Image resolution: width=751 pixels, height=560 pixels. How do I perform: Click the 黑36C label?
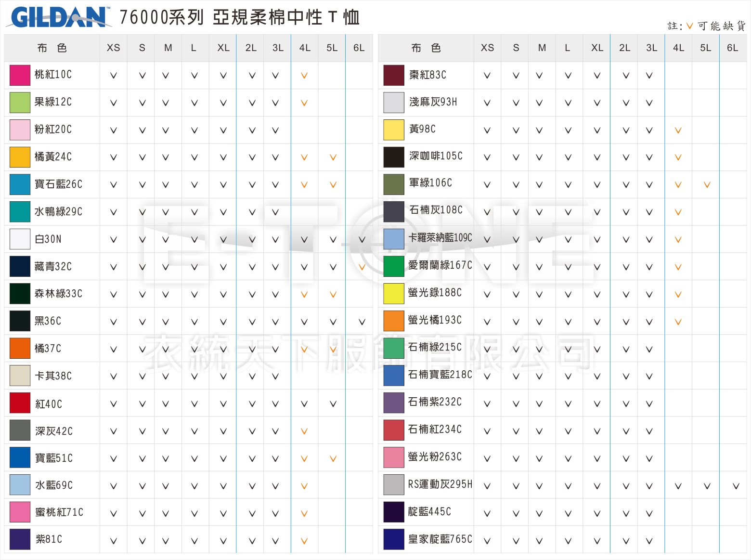(x=48, y=321)
